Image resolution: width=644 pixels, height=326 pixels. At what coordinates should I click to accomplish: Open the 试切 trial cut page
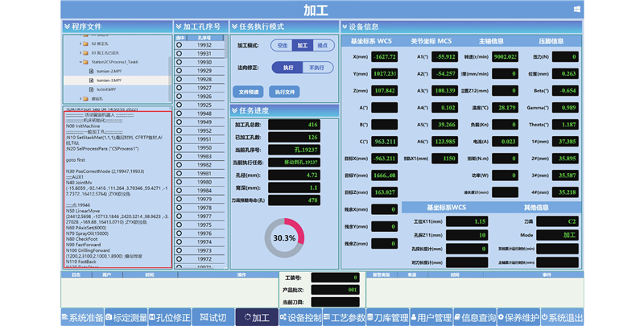[213, 318]
